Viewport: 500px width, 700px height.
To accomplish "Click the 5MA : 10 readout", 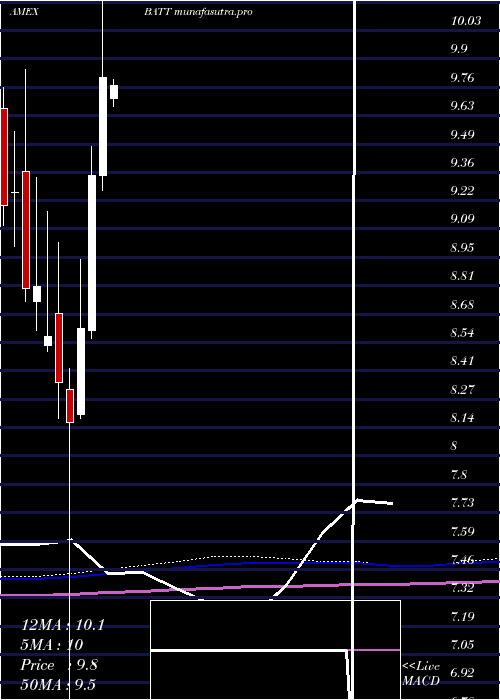I will pyautogui.click(x=52, y=645).
